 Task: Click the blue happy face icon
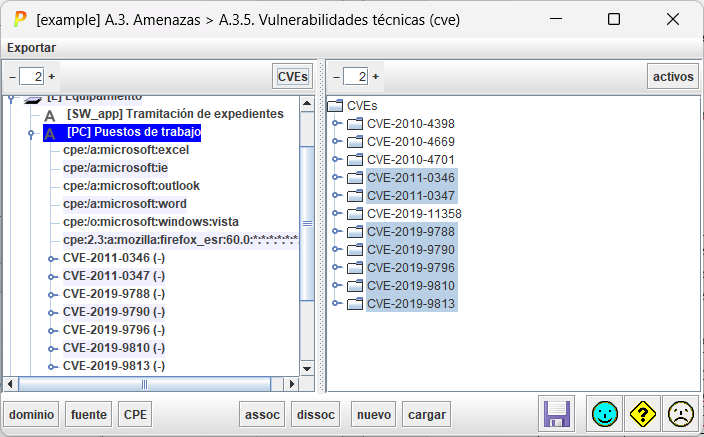(604, 414)
